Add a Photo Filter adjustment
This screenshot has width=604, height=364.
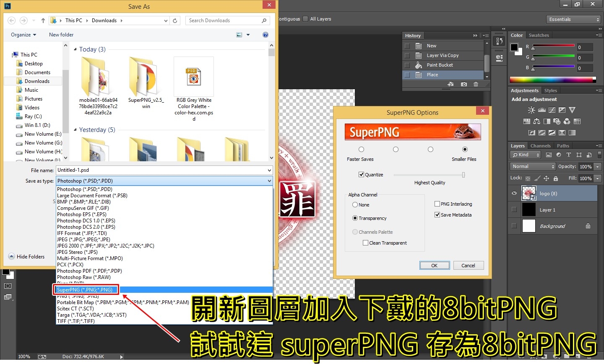[x=557, y=121]
